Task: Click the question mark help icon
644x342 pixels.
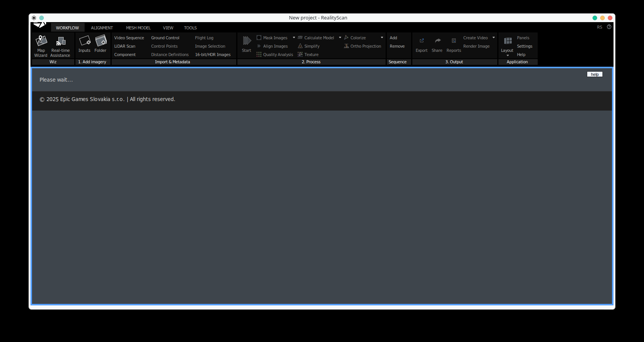Action: [609, 27]
